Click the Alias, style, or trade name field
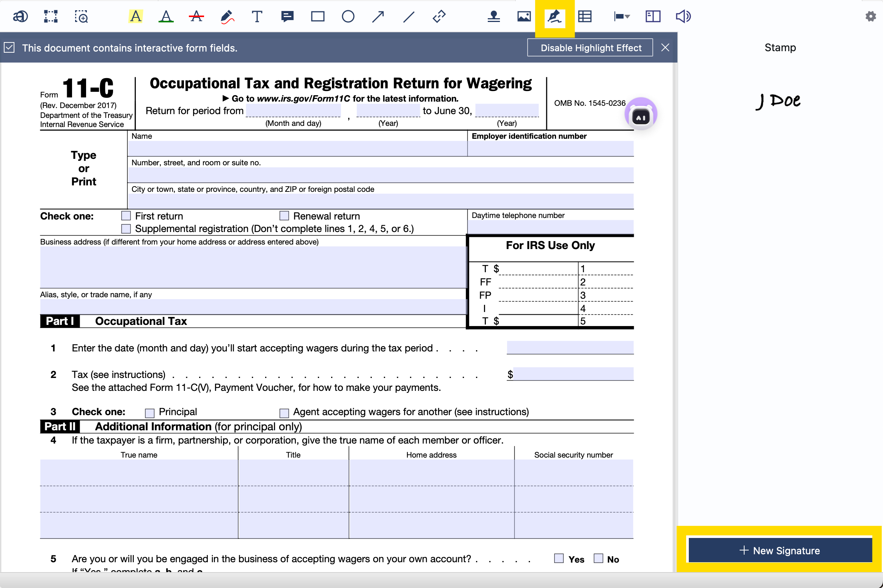The width and height of the screenshot is (883, 588). pyautogui.click(x=253, y=307)
